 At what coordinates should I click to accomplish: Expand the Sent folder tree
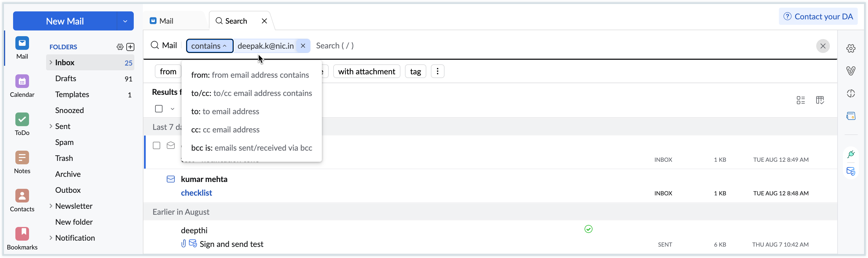(x=51, y=126)
